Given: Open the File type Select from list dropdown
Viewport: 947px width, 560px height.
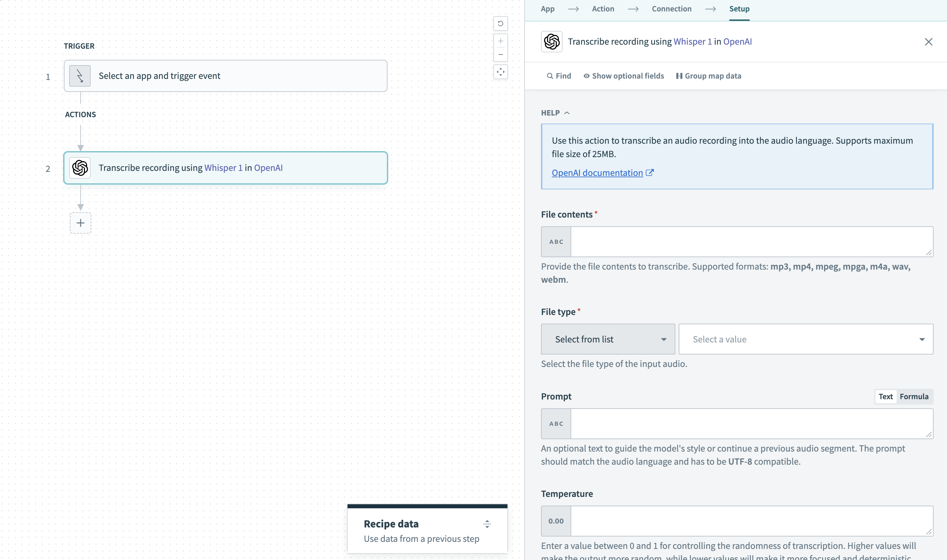Looking at the screenshot, I should coord(607,339).
